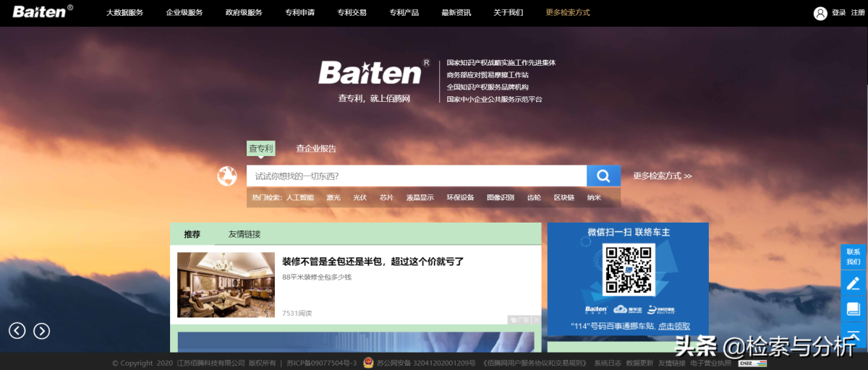Click the 登录 login link
868x370 pixels.
point(838,13)
